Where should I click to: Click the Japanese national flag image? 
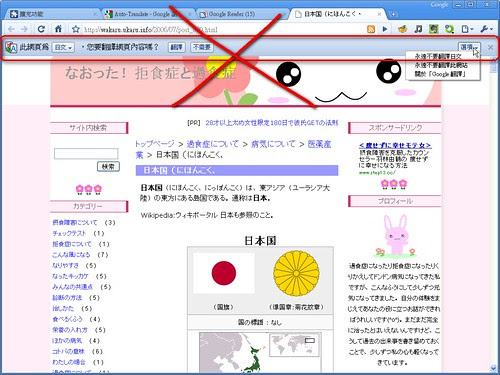click(x=224, y=273)
